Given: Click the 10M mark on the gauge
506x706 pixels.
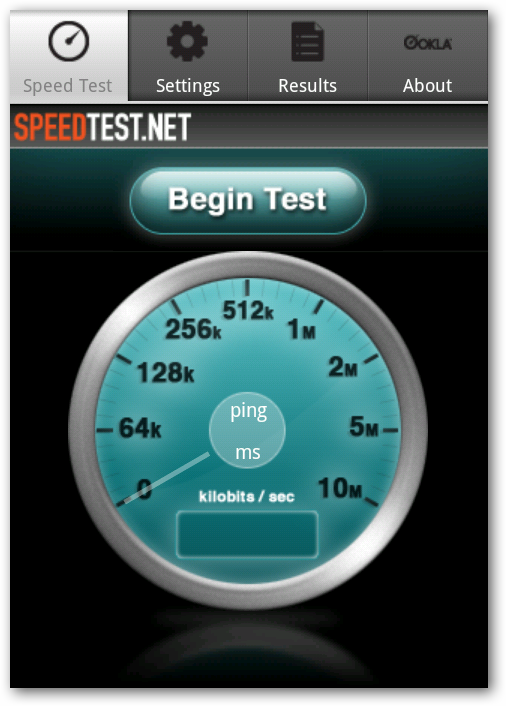Looking at the screenshot, I should [x=340, y=489].
